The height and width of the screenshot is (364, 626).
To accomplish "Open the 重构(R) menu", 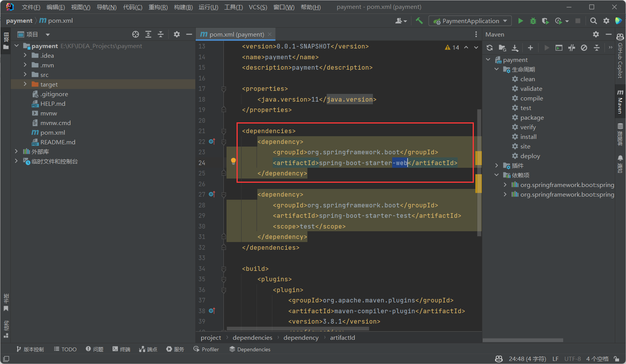I will click(x=158, y=7).
